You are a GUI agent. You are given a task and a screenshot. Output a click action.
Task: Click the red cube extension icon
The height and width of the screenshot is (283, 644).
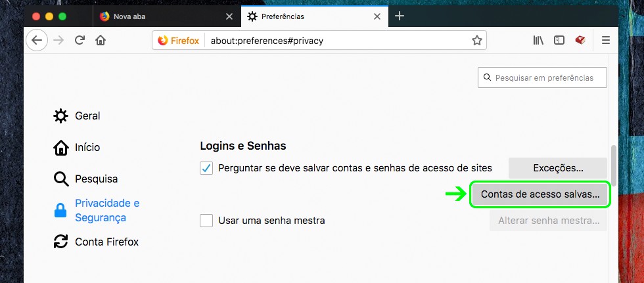click(580, 40)
